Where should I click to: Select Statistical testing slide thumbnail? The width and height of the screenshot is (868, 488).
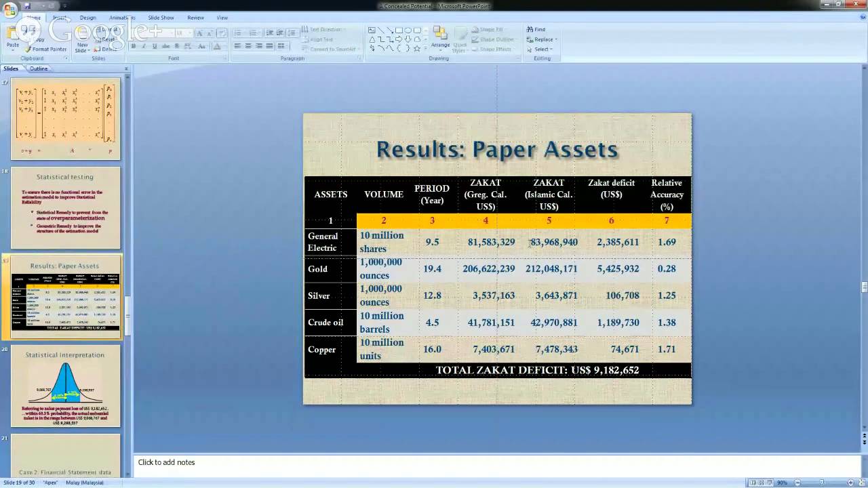click(x=66, y=208)
